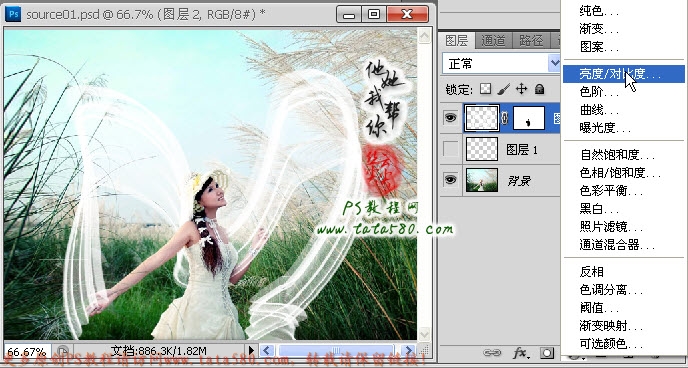Choose 渐变 fill layer
The height and width of the screenshot is (368, 688).
click(x=624, y=29)
